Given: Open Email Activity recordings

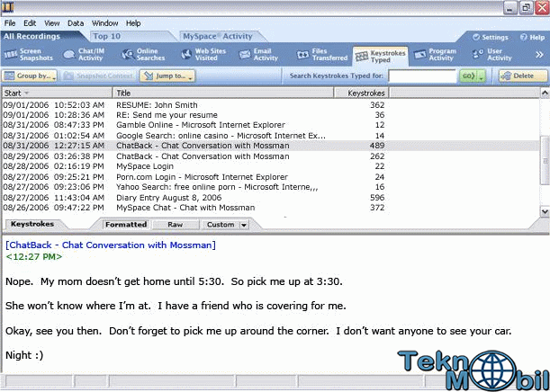Looking at the screenshot, I should coord(258,55).
